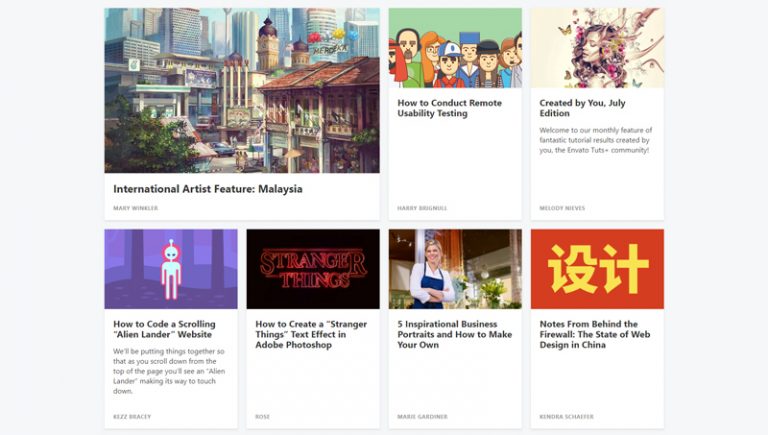The width and height of the screenshot is (768, 435).
Task: Open Stranger Things Text Effect Photoshop tutorial
Action: pos(311,335)
